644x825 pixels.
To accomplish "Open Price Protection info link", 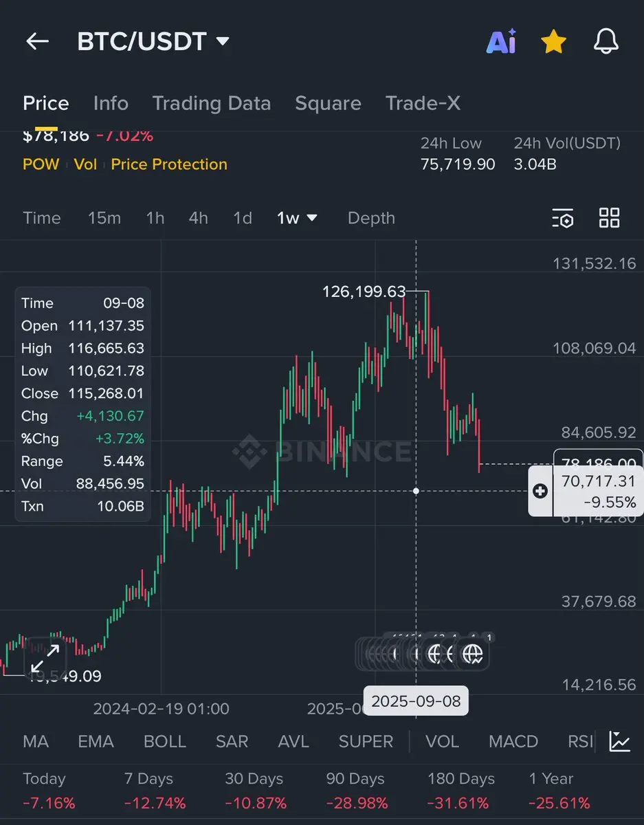I will point(169,164).
